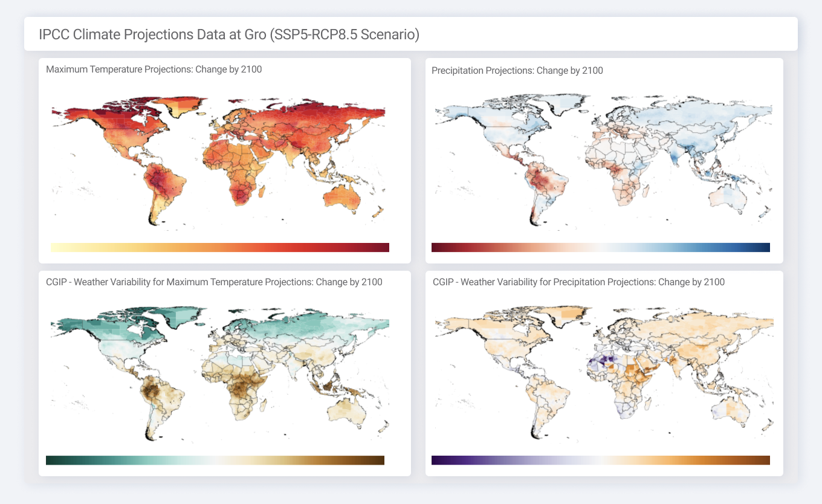Click the dashboard title about IPCC Climate Projections
The image size is (822, 504).
point(229,34)
